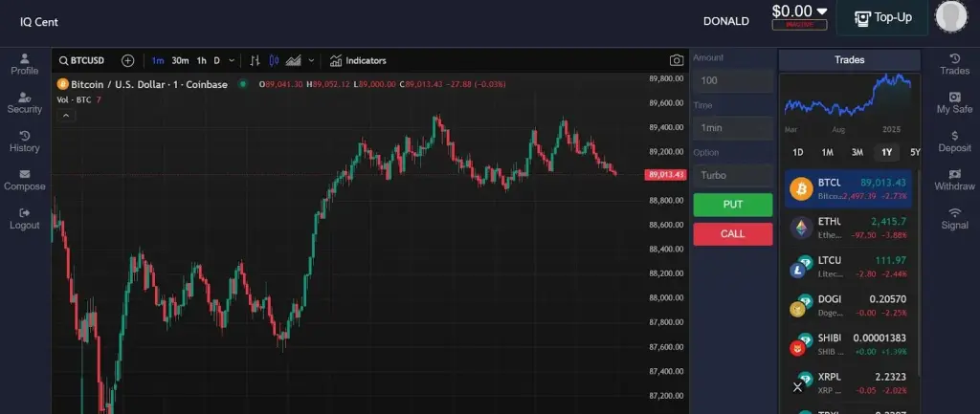The image size is (980, 414).
Task: Click the Bitcoin coin icon in watchlist
Action: click(801, 188)
